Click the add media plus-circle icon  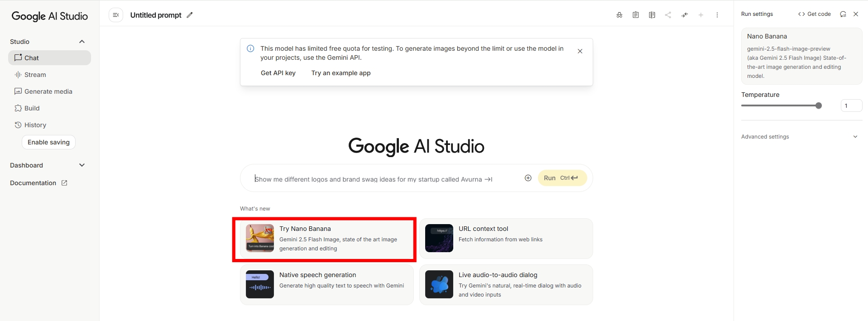528,178
